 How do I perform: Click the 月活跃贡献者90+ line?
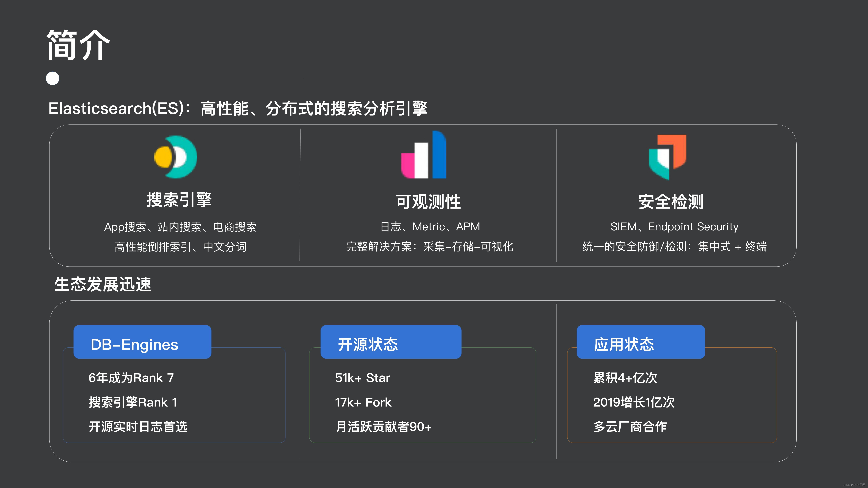[383, 427]
